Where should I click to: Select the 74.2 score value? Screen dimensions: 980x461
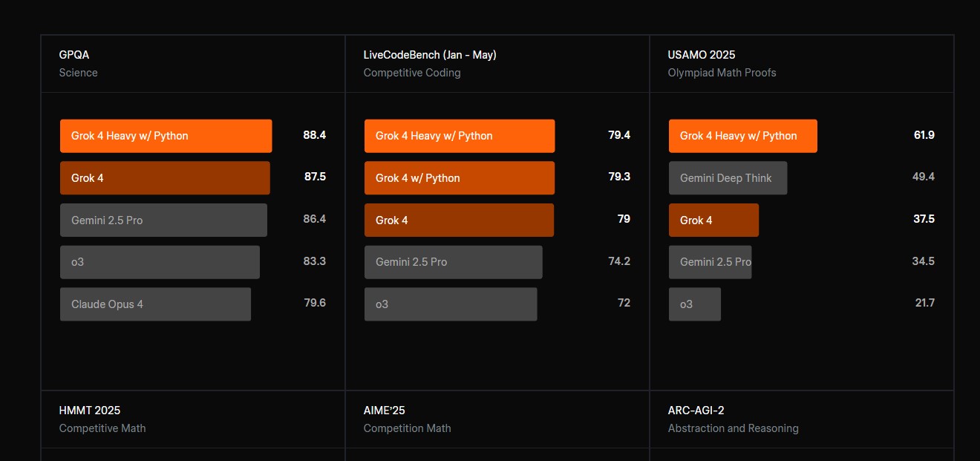619,261
